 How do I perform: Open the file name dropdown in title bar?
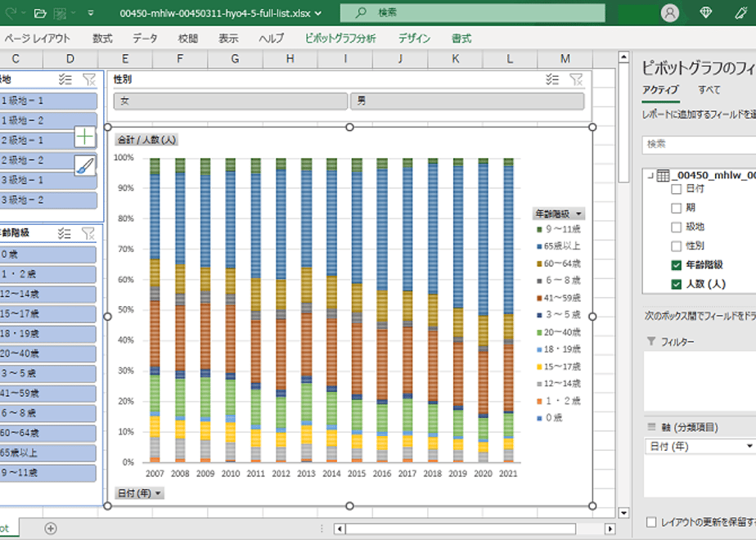pyautogui.click(x=318, y=13)
